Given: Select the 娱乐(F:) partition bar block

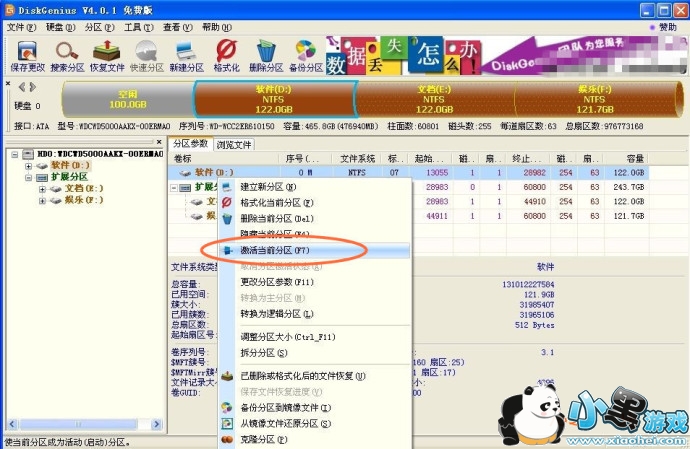Looking at the screenshot, I should (x=595, y=99).
